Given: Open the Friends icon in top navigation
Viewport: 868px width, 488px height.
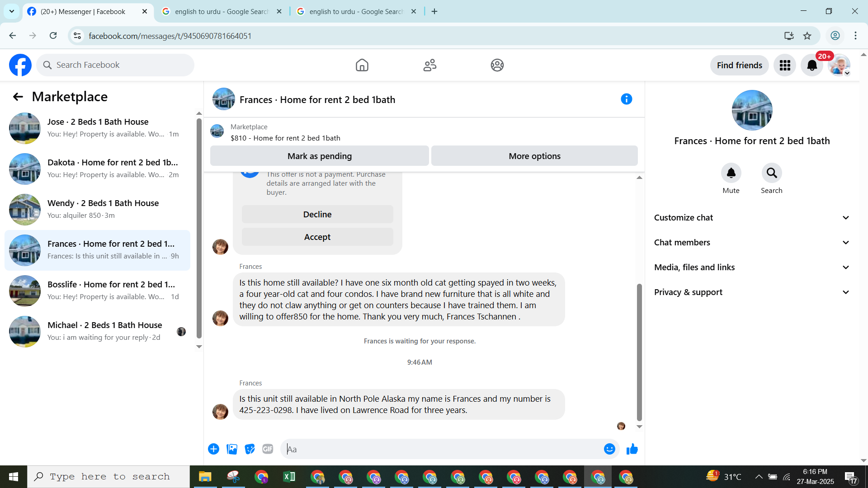Looking at the screenshot, I should pos(430,65).
